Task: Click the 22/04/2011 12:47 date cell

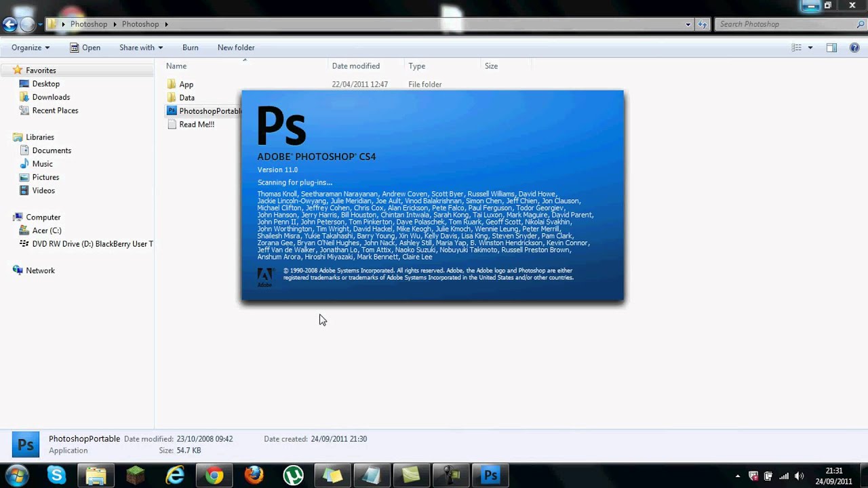Action: click(359, 85)
